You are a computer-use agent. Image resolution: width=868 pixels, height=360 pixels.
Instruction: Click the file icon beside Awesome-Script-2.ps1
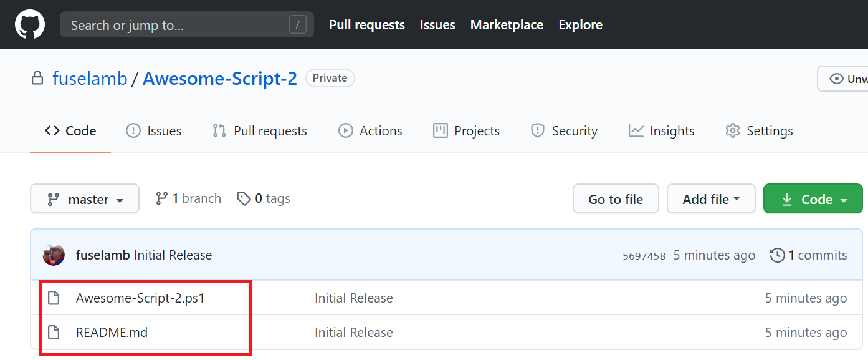54,298
